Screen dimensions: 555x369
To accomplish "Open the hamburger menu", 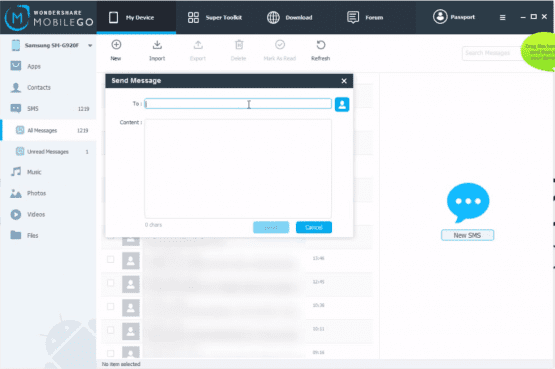I will pyautogui.click(x=502, y=17).
